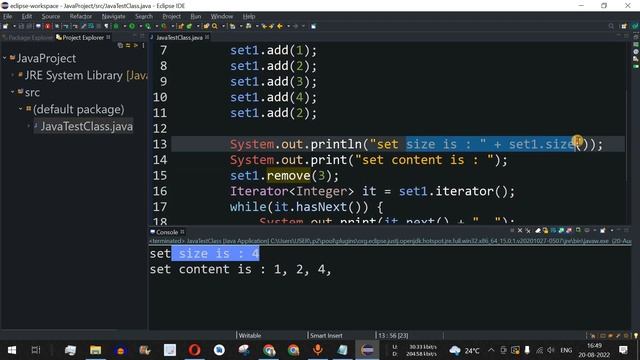
Task: Open the Refactor menu
Action: pos(81,16)
